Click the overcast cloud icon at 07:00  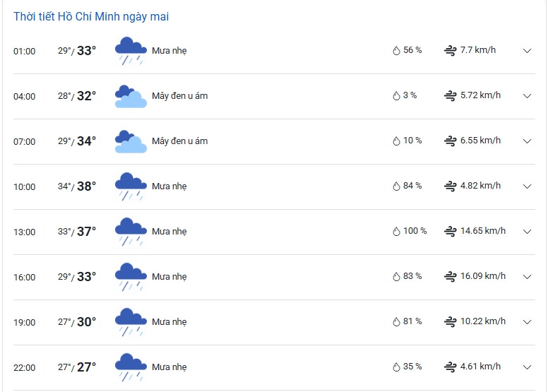coord(131,141)
